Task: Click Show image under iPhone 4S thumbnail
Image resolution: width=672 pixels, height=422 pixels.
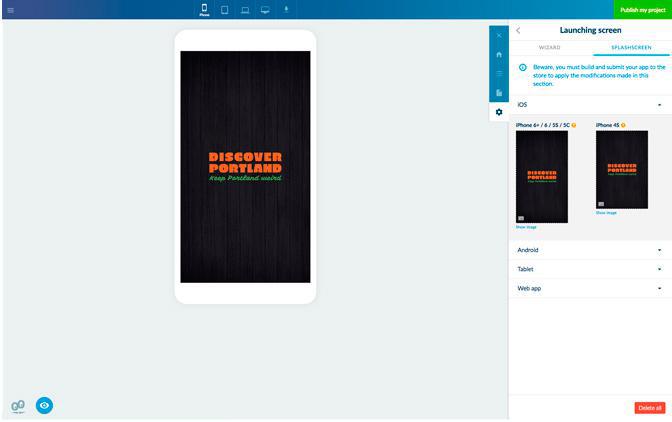Action: pyautogui.click(x=606, y=213)
